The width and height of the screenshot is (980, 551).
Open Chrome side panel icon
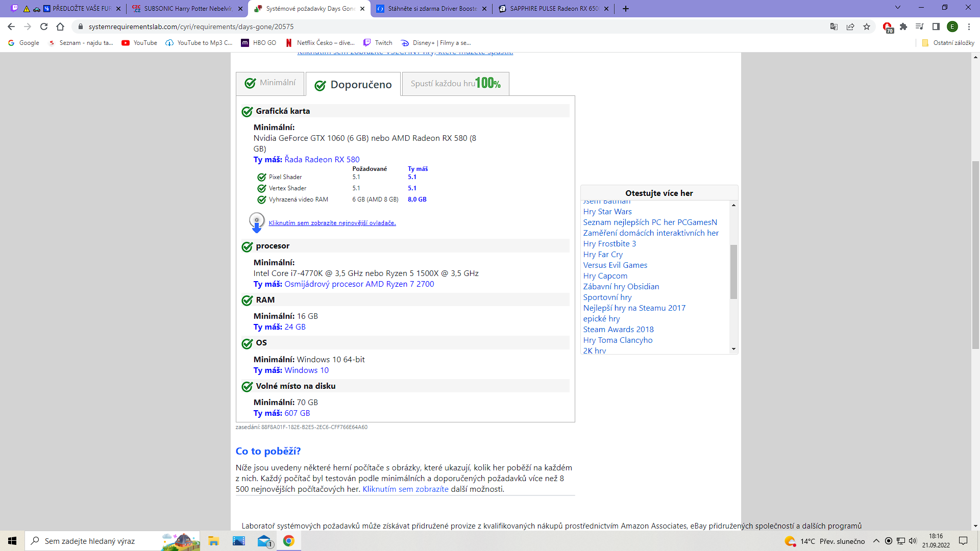tap(936, 27)
